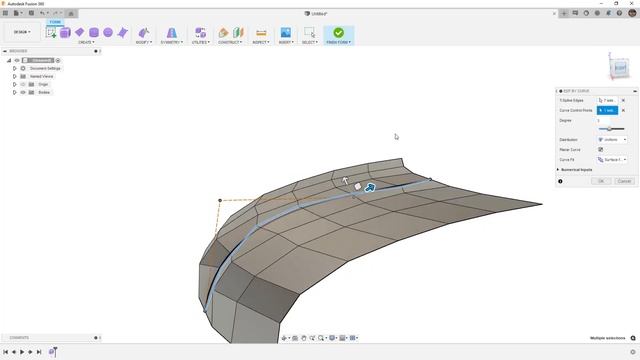Click the Select tool icon
640x360 pixels.
[309, 32]
